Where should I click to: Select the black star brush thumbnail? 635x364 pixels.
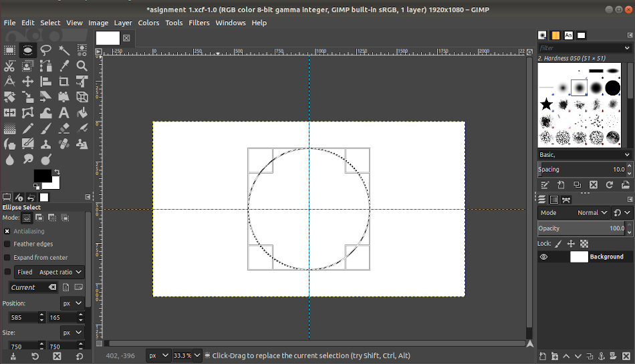tap(546, 104)
